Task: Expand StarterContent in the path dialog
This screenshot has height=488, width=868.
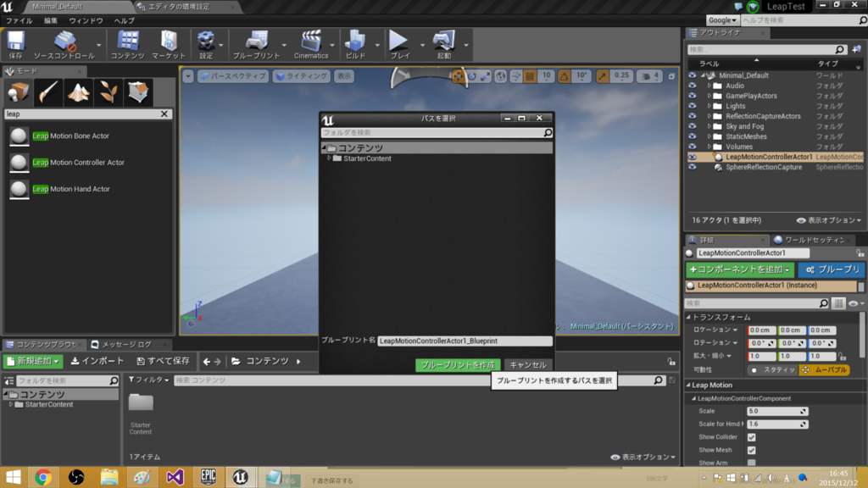Action: click(330, 158)
